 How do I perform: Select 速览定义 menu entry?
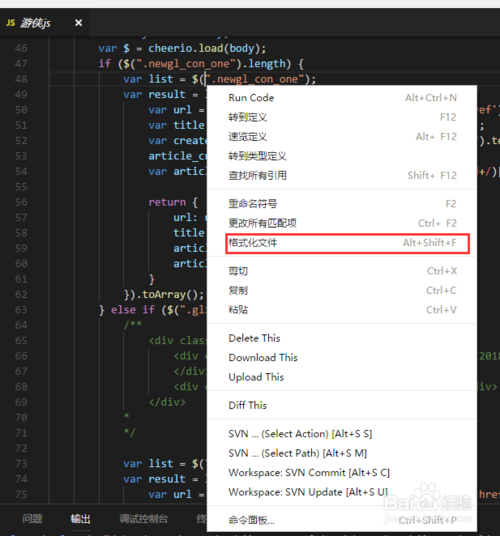point(342,137)
